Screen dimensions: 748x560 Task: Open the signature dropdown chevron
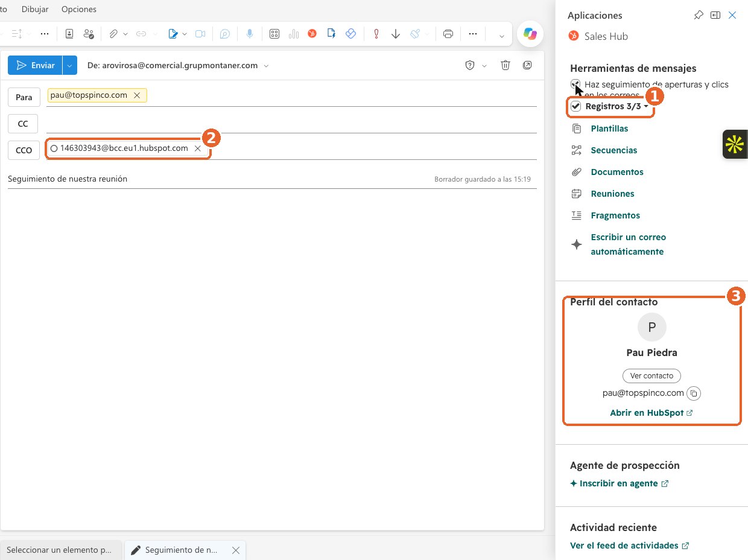point(185,34)
